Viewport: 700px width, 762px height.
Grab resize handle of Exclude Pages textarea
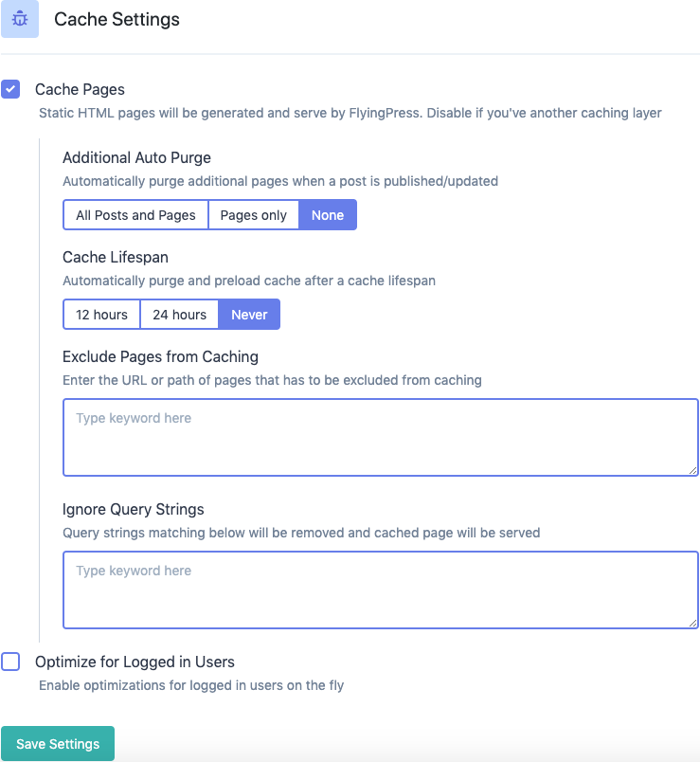(693, 470)
